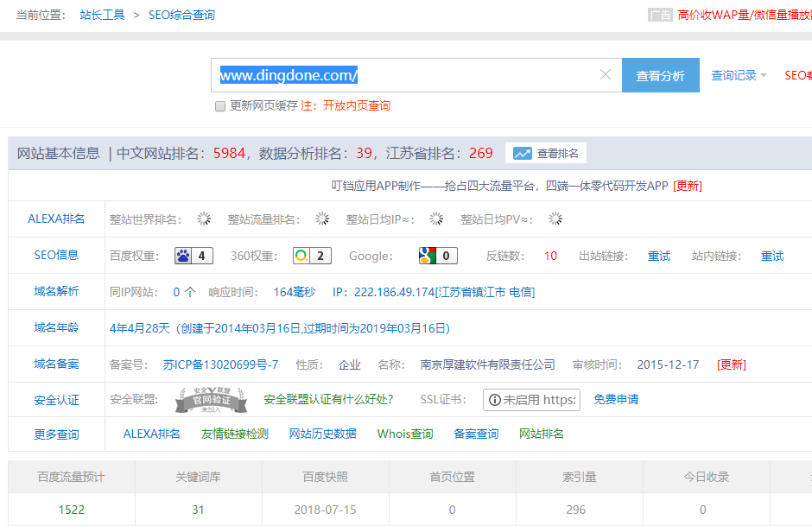This screenshot has width=812, height=526.
Task: Retry loading 出站链接 with 重试
Action: pos(659,256)
